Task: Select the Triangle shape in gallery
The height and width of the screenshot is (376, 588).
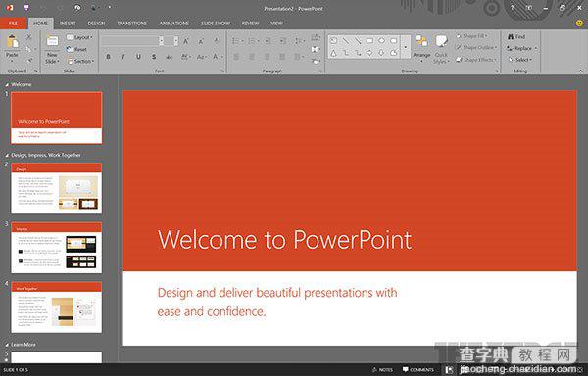Action: click(333, 53)
